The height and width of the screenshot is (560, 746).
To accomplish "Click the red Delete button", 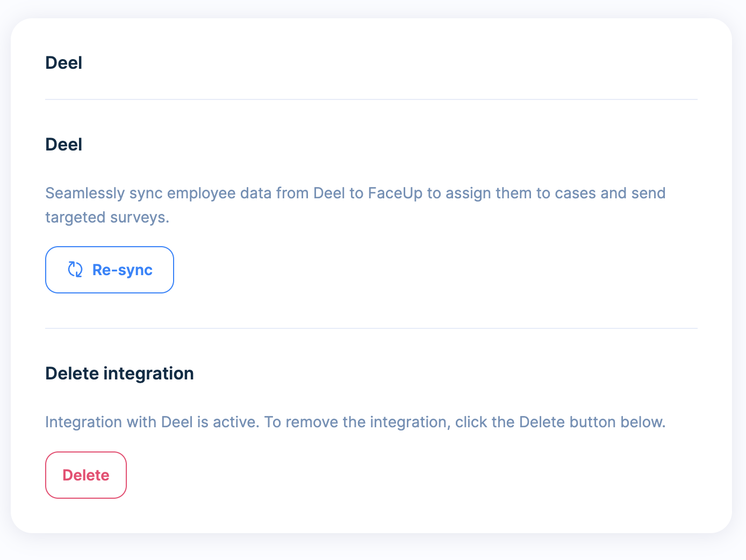I will click(x=86, y=475).
